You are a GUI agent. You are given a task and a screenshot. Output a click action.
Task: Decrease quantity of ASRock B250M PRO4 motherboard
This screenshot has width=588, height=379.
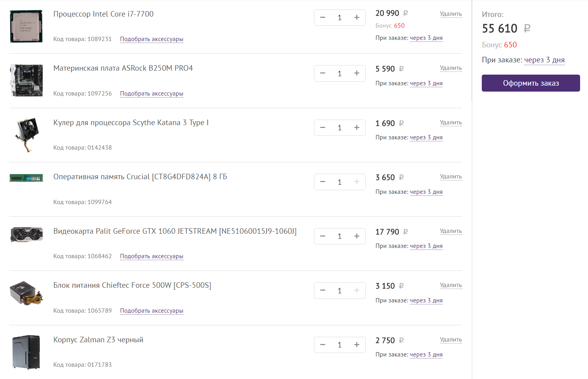323,73
